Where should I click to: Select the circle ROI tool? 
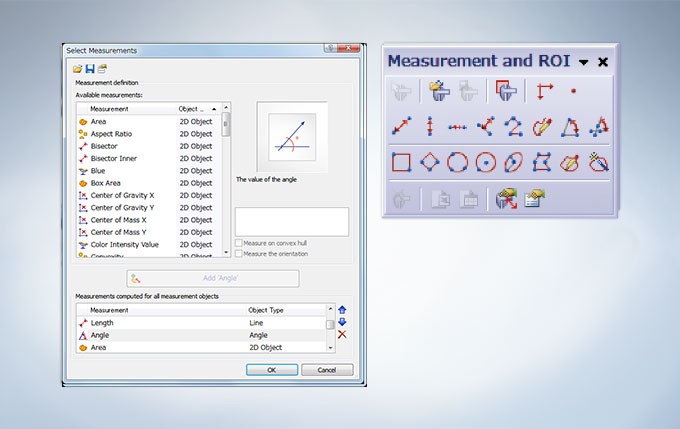coord(457,161)
